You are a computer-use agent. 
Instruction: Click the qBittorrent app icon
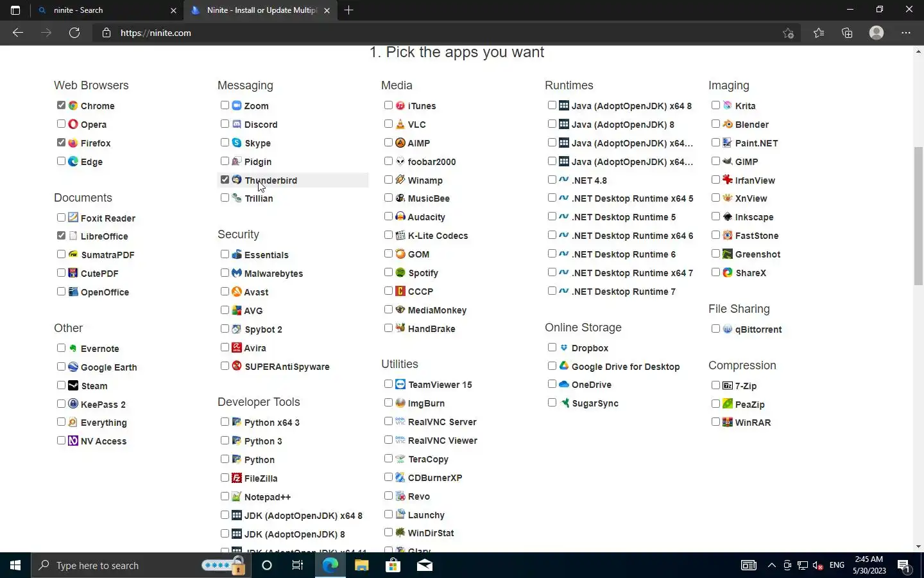click(x=728, y=329)
